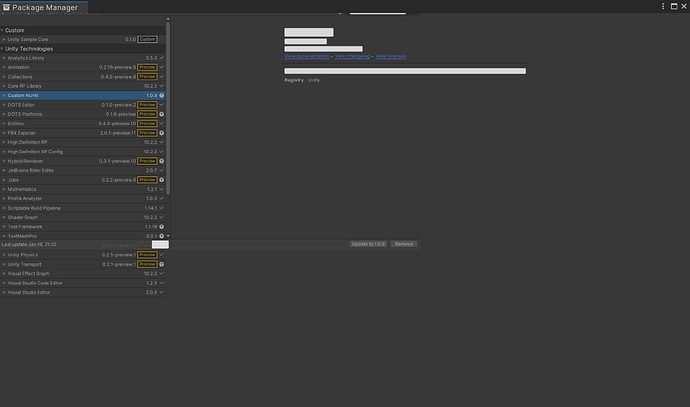Click update-available icon on TextMeshPro row
Viewport: 690px width, 407px height.
[161, 236]
